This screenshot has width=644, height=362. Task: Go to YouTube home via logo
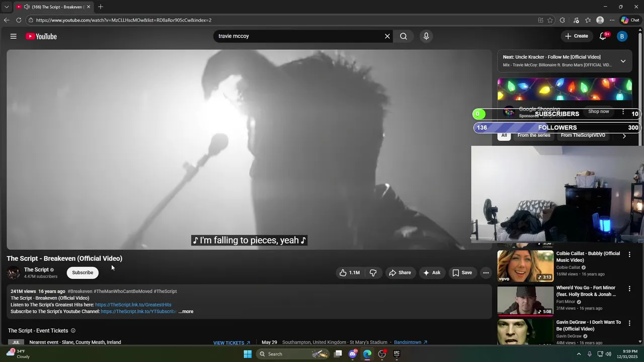point(41,36)
